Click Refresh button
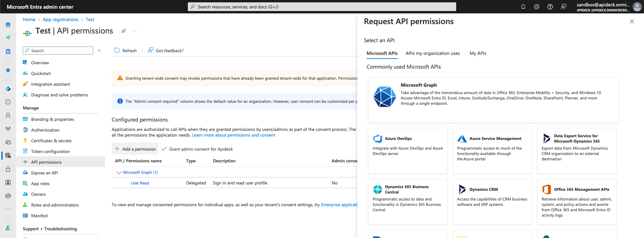This screenshot has width=644, height=238. 125,51
